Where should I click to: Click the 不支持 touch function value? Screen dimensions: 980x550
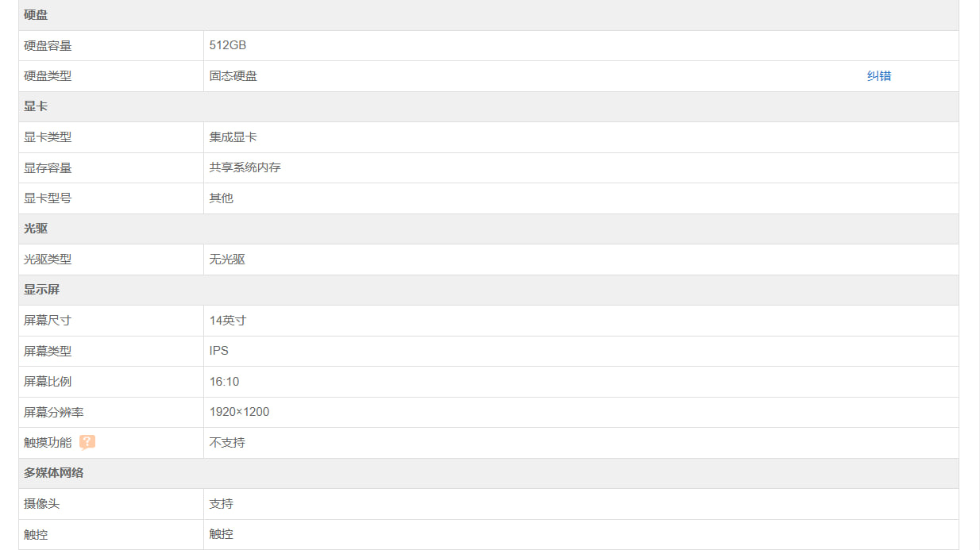(227, 443)
